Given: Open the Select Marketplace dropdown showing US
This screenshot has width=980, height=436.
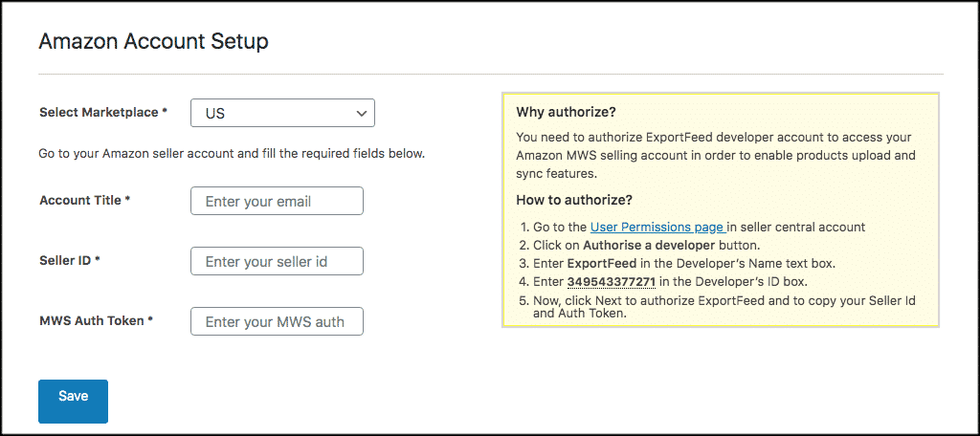Looking at the screenshot, I should click(282, 113).
